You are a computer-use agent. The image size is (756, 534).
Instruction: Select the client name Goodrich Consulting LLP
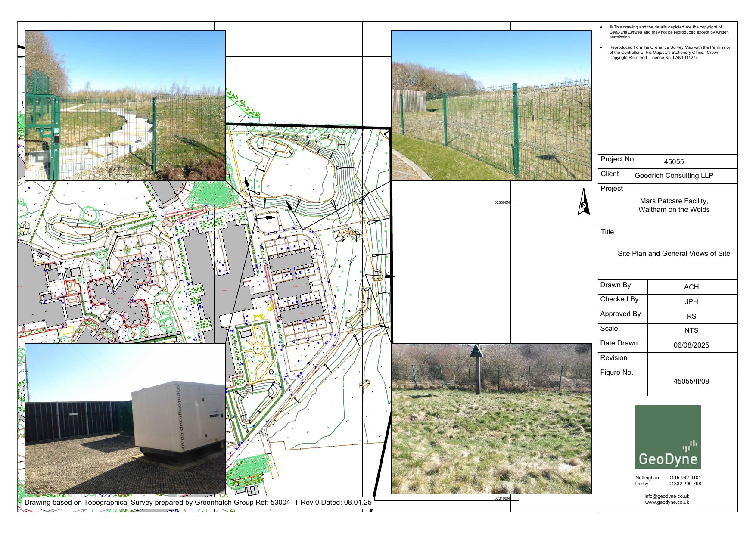[674, 175]
